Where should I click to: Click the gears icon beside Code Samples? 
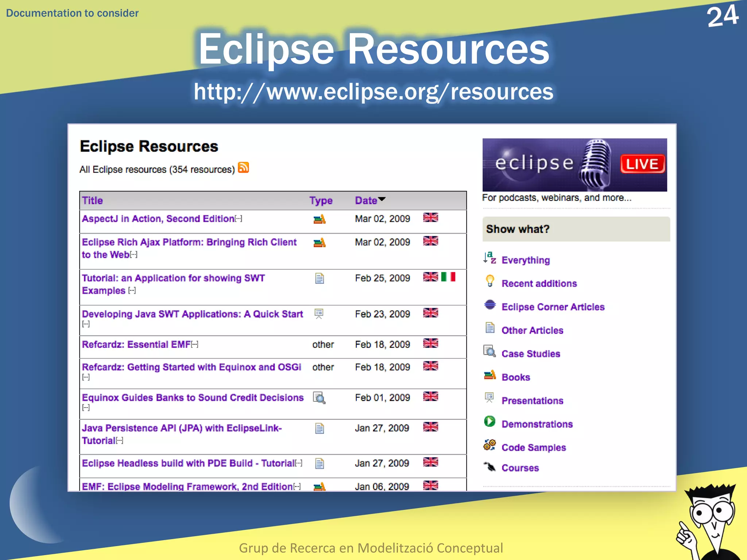(x=489, y=445)
